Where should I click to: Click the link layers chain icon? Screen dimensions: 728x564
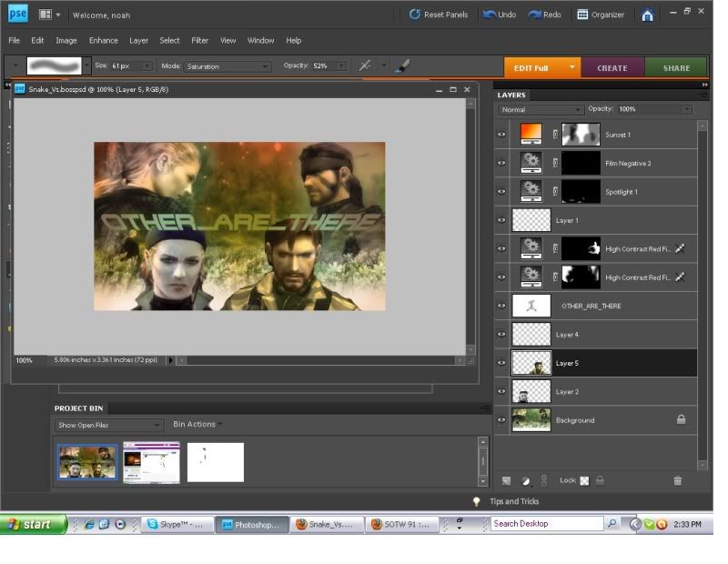pos(544,481)
